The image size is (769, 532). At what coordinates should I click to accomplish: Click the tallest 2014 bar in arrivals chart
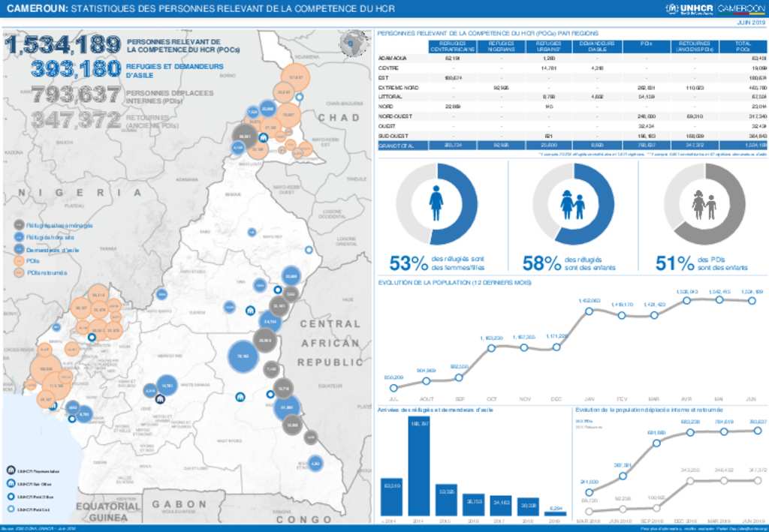pos(419,467)
